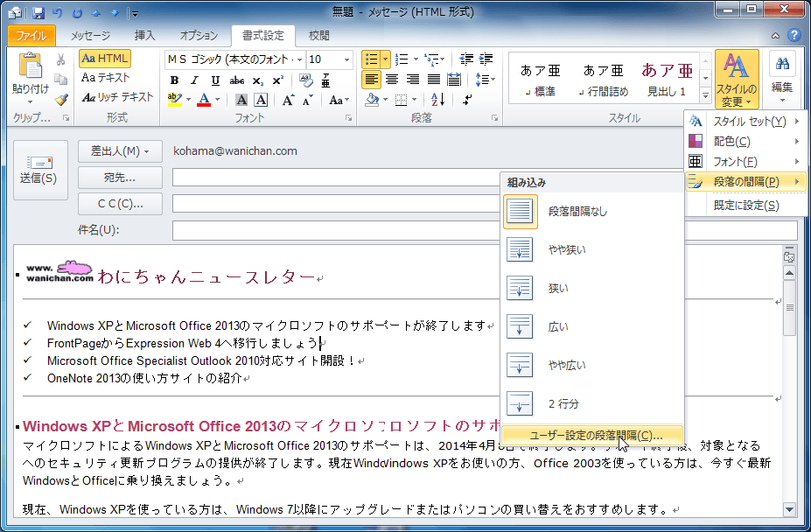Toggle Center paragraph alignment
Image resolution: width=811 pixels, height=532 pixels.
click(x=392, y=80)
